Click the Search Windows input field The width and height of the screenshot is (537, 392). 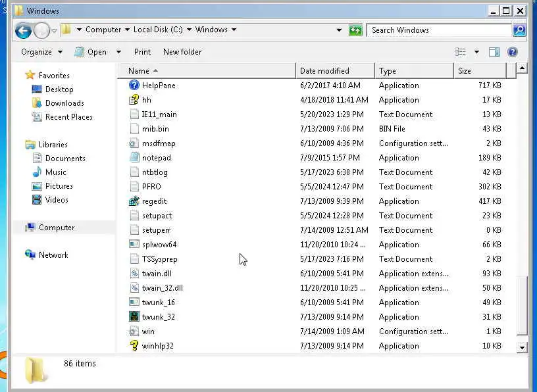(x=439, y=30)
